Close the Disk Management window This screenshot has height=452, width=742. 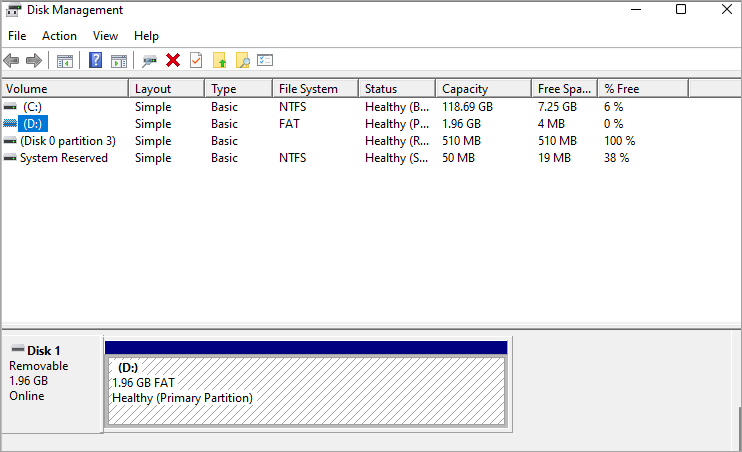pyautogui.click(x=727, y=9)
